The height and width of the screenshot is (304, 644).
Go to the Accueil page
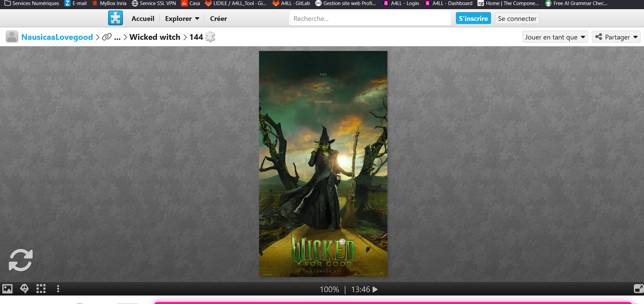click(143, 19)
